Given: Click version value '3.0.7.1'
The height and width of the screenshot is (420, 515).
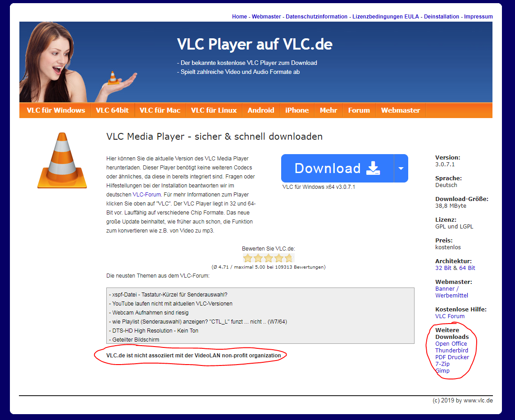Looking at the screenshot, I should [x=445, y=164].
